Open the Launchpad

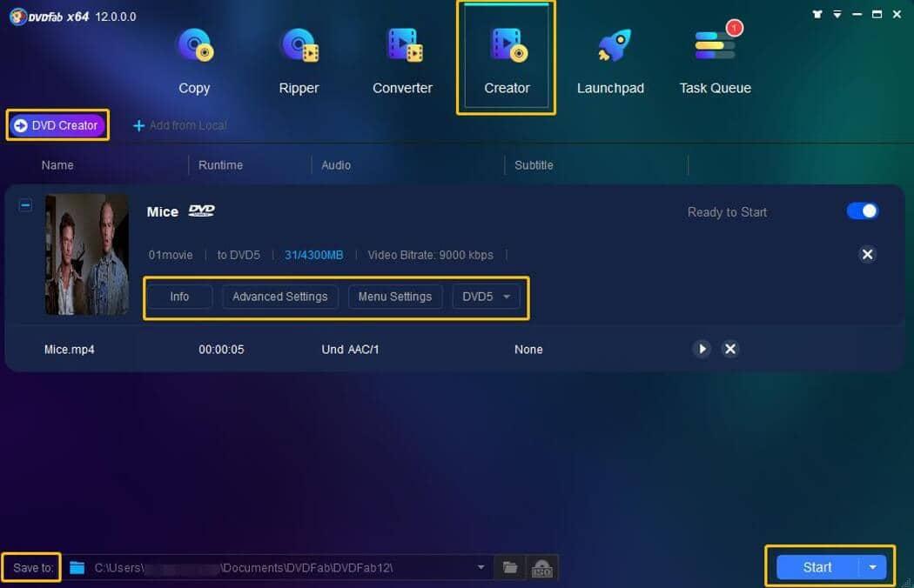click(x=610, y=61)
